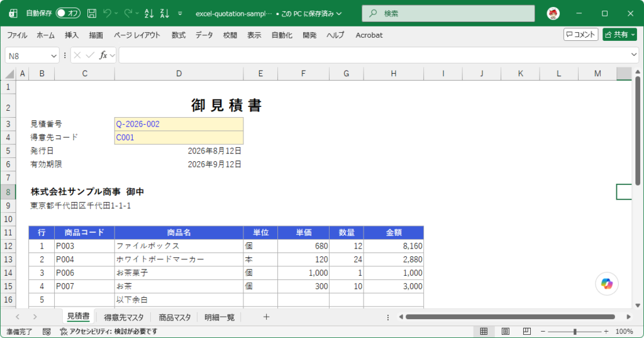Click inside the formula bar input

374,55
